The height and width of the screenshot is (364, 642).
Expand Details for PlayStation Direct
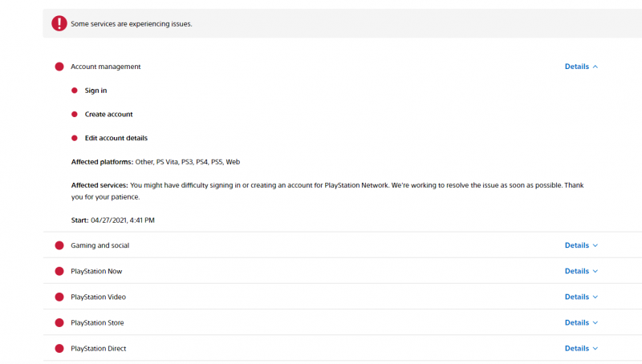tap(581, 349)
